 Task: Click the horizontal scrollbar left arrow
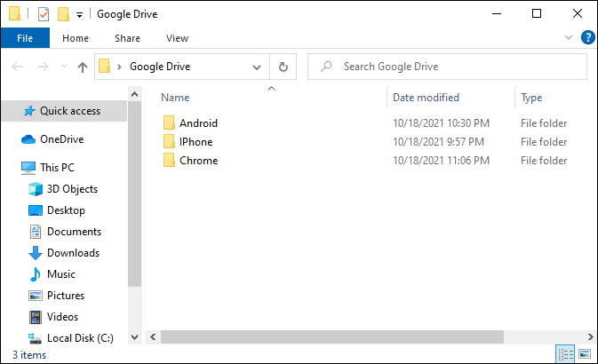pyautogui.click(x=153, y=337)
